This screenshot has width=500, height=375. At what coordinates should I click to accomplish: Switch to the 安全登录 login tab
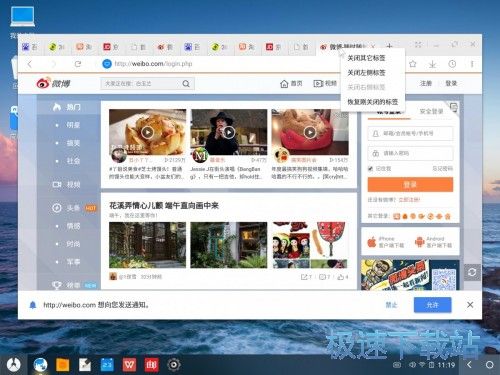(431, 111)
